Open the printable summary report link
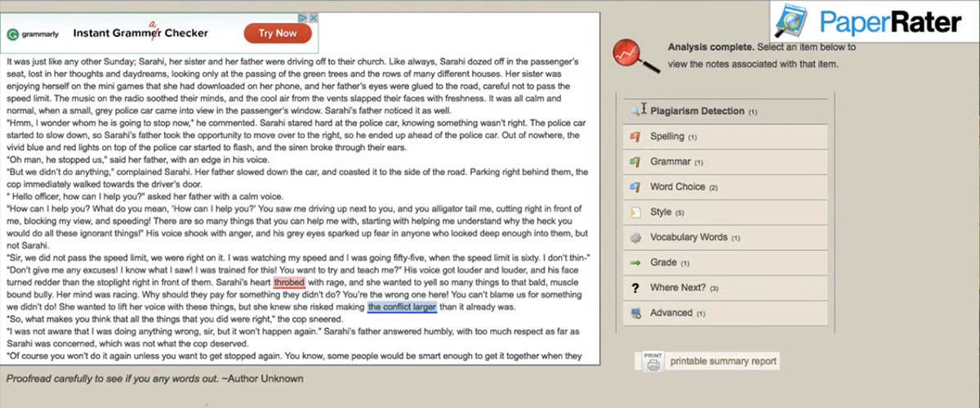This screenshot has height=408, width=980. [x=724, y=361]
